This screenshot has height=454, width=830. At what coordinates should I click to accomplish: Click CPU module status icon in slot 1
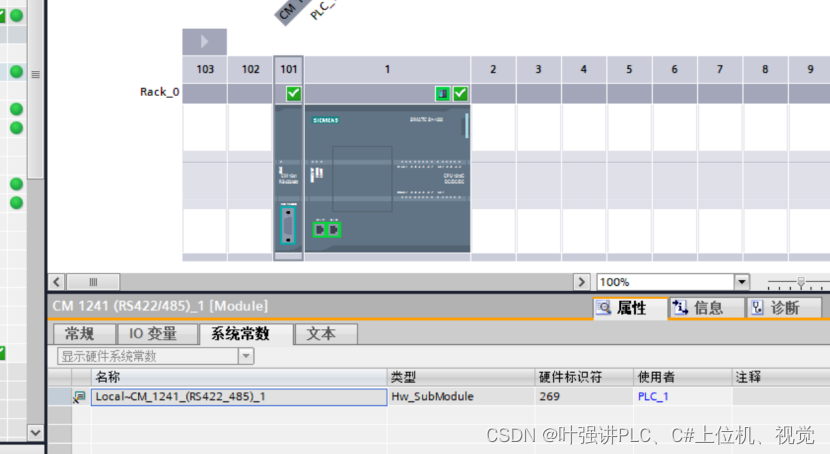tap(443, 94)
